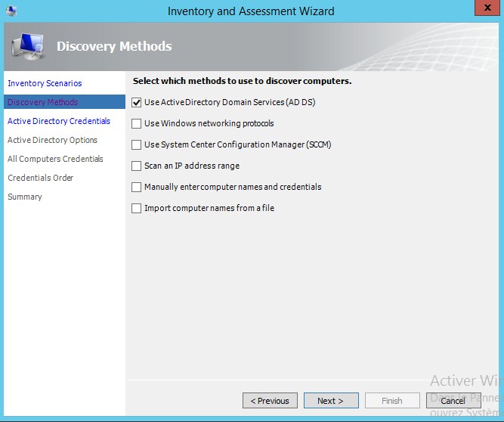Check Use System Center Configuration Manager
The height and width of the screenshot is (422, 504).
pos(137,144)
